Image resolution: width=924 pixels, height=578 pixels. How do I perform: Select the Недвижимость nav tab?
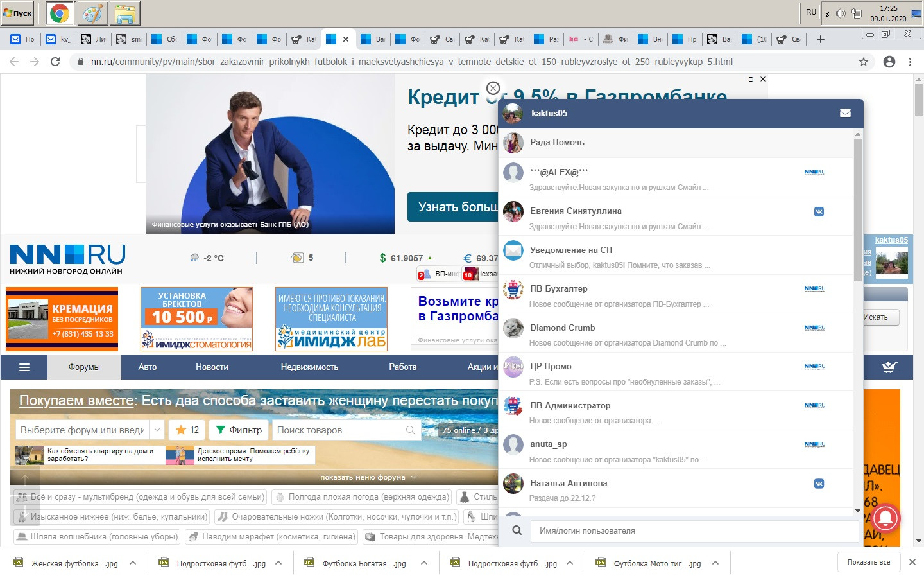coord(309,367)
